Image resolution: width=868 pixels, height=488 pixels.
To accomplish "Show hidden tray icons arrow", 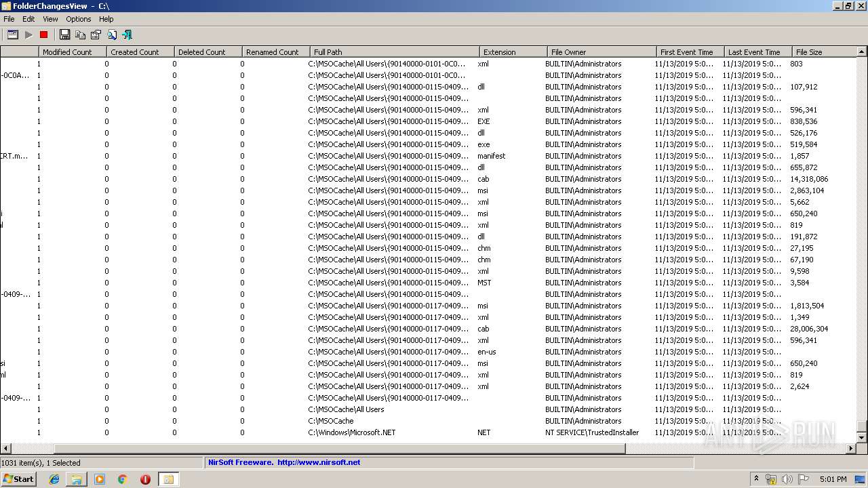I will pos(756,479).
